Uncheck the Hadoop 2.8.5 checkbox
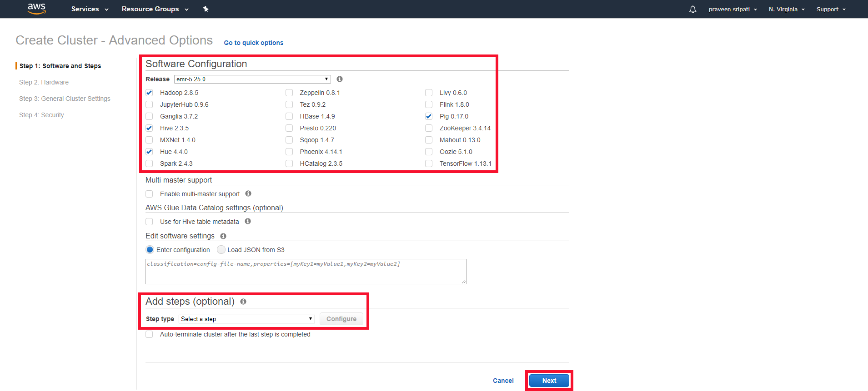Screen dimensions: 868x391 149,93
